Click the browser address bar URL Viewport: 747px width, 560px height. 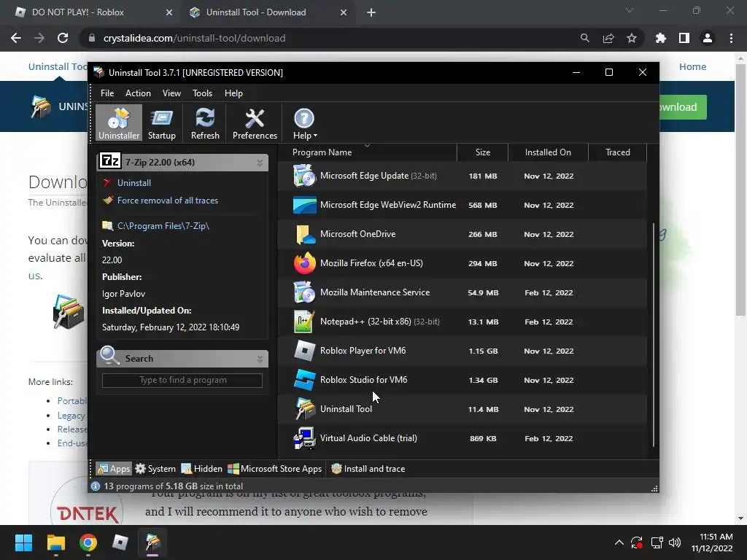(x=194, y=38)
